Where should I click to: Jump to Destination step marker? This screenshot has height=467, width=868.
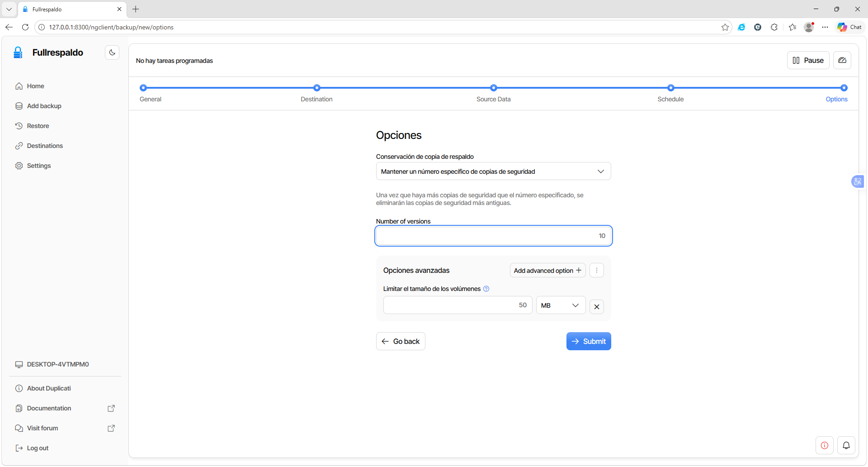pyautogui.click(x=317, y=88)
